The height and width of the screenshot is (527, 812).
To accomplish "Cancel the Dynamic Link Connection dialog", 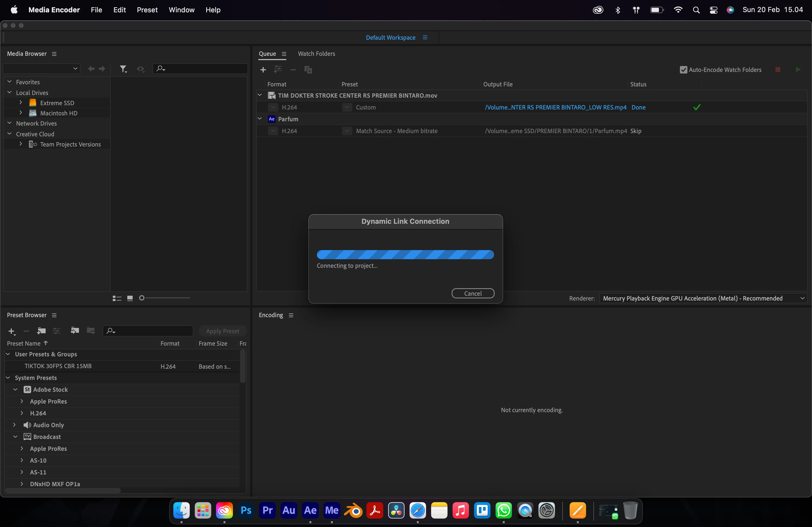I will click(x=473, y=294).
